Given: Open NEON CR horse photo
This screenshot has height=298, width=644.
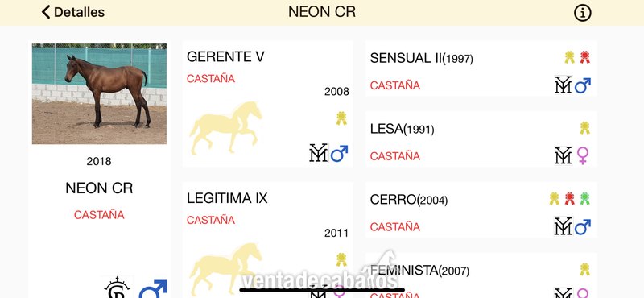Looking at the screenshot, I should click(99, 93).
